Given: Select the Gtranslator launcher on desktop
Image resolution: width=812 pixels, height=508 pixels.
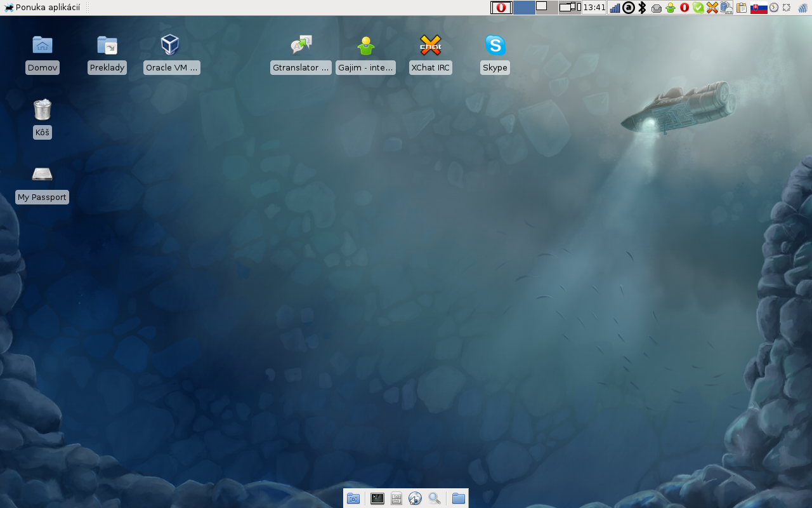Looking at the screenshot, I should pyautogui.click(x=301, y=45).
